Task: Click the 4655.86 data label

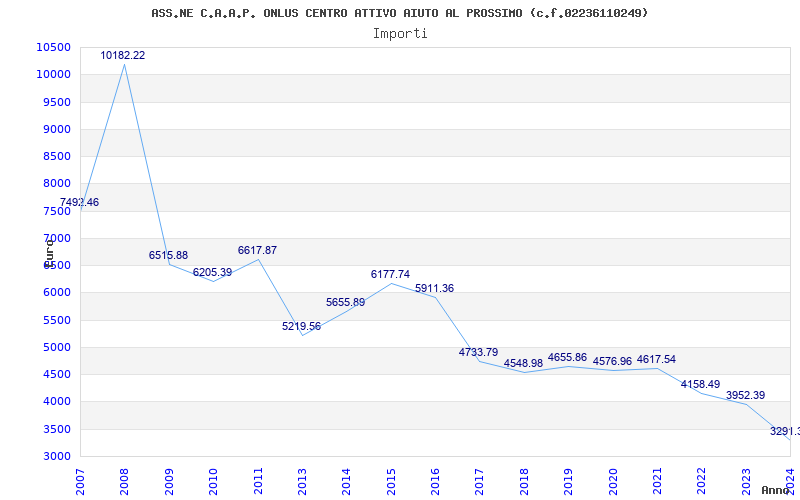Action: coord(567,357)
